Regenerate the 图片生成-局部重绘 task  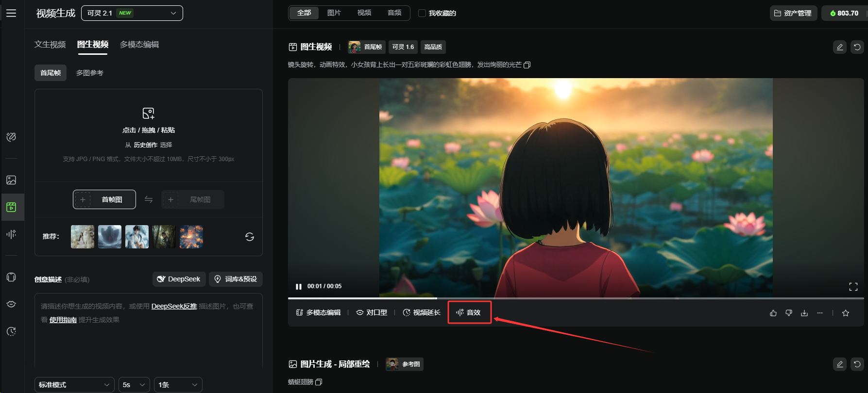[857, 364]
